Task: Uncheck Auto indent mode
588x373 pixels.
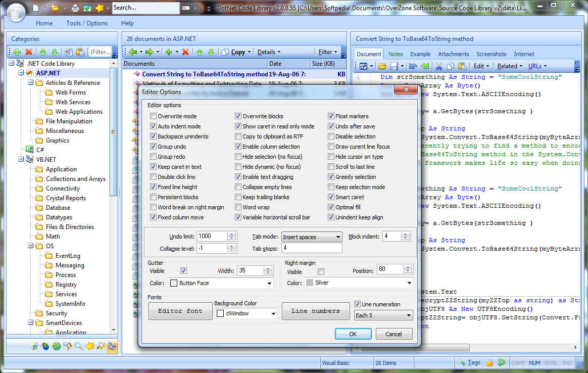Action: click(x=153, y=126)
